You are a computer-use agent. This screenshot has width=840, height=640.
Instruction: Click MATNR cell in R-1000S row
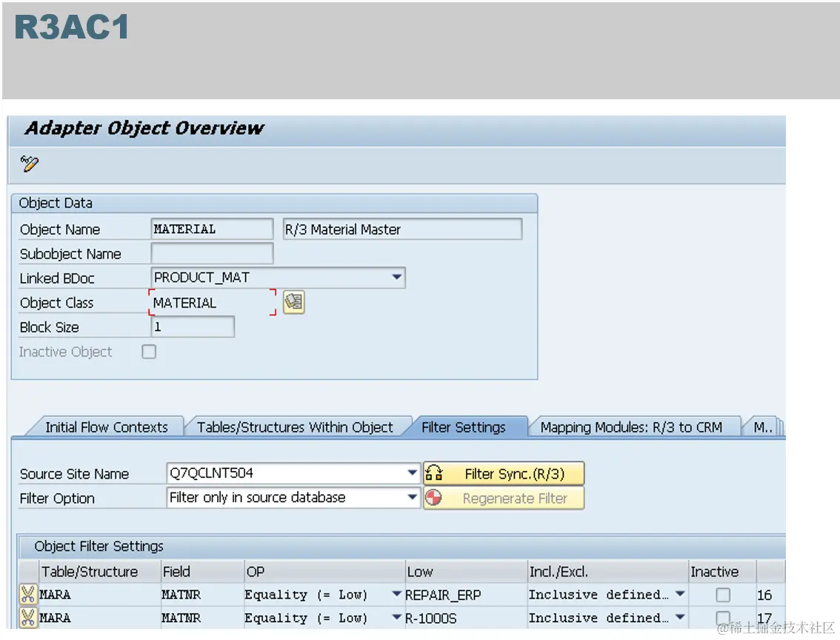pyautogui.click(x=202, y=618)
